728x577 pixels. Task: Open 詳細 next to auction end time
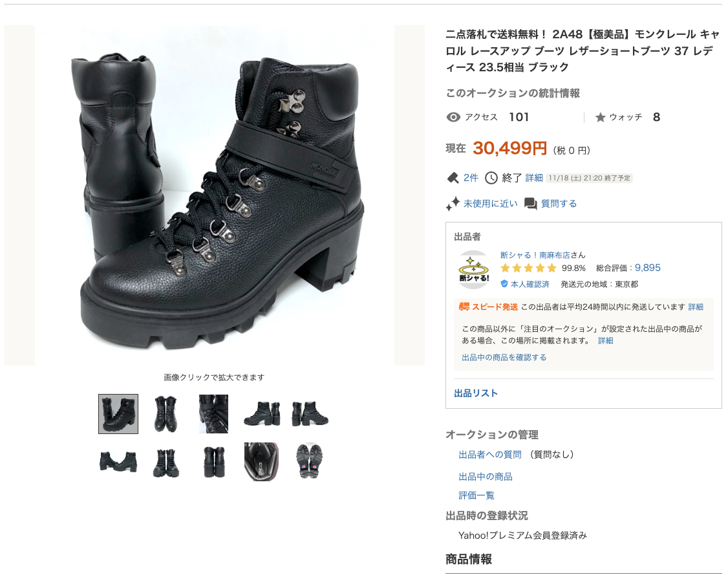[x=534, y=178]
